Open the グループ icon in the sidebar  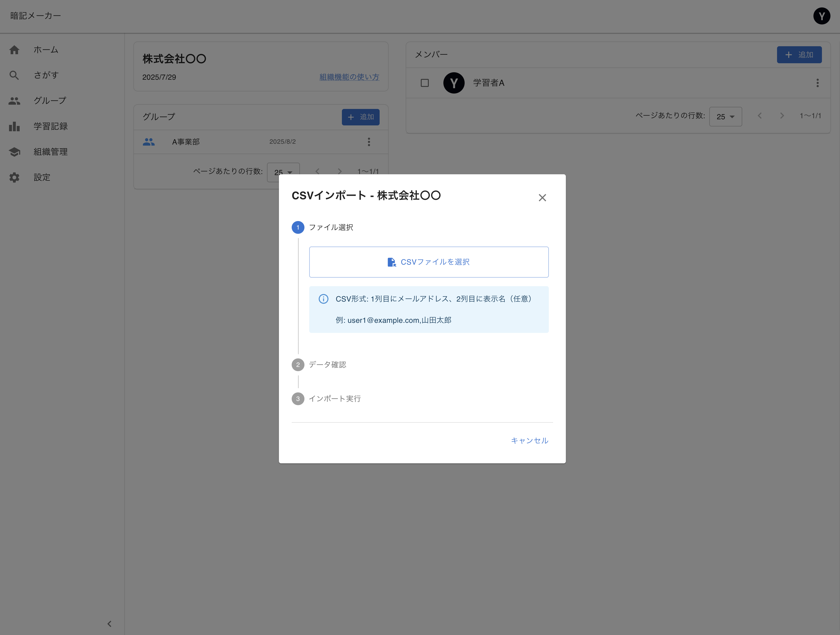[x=14, y=100]
